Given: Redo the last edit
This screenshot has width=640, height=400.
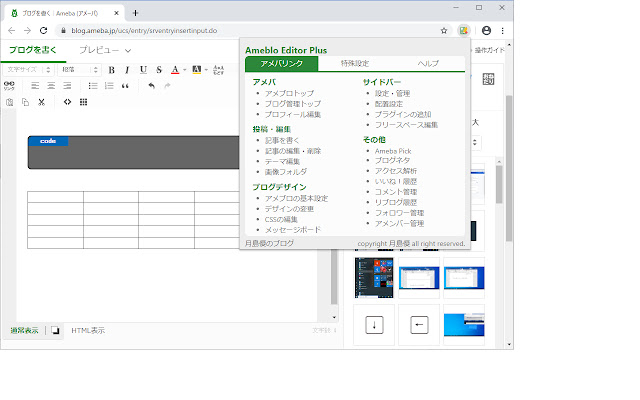Looking at the screenshot, I should (167, 86).
